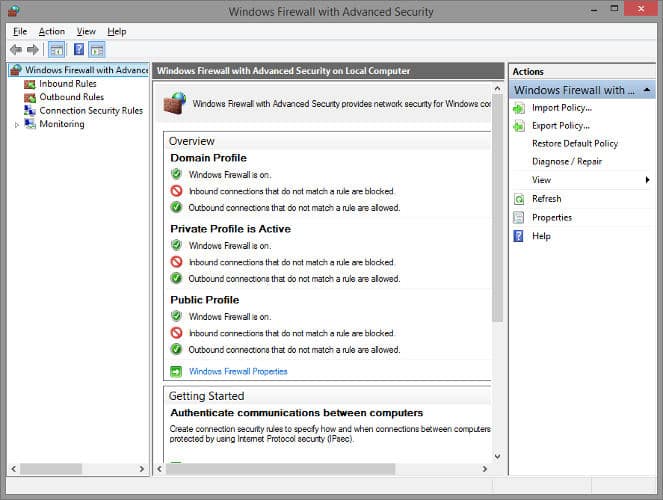This screenshot has width=663, height=500.
Task: Click the Forward arrow toolbar icon
Action: click(x=33, y=50)
